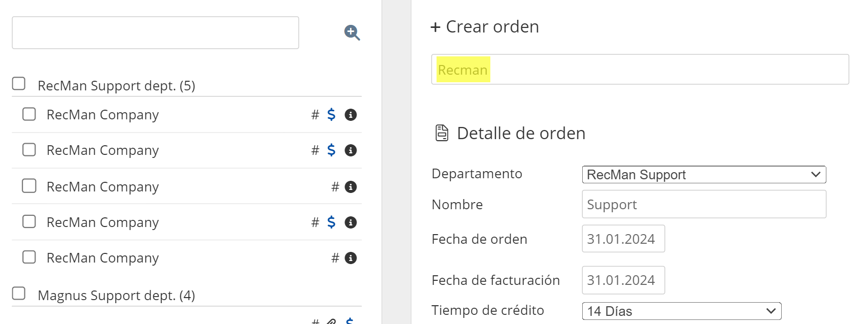Click dollar icon on fourth RecMan Company row
868x324 pixels.
coord(331,222)
